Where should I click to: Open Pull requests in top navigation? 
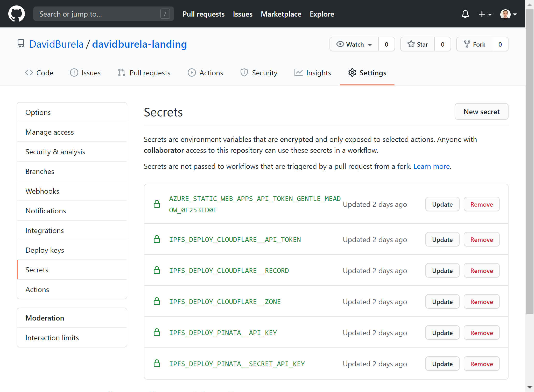[203, 14]
